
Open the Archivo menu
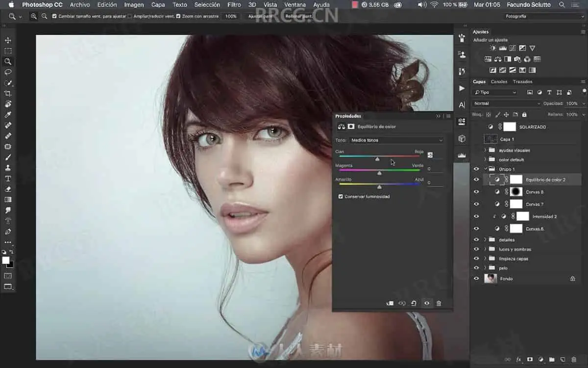pyautogui.click(x=80, y=4)
